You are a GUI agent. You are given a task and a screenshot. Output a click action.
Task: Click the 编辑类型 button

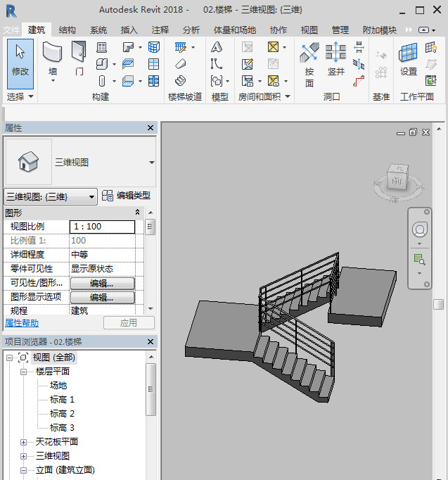coord(126,196)
